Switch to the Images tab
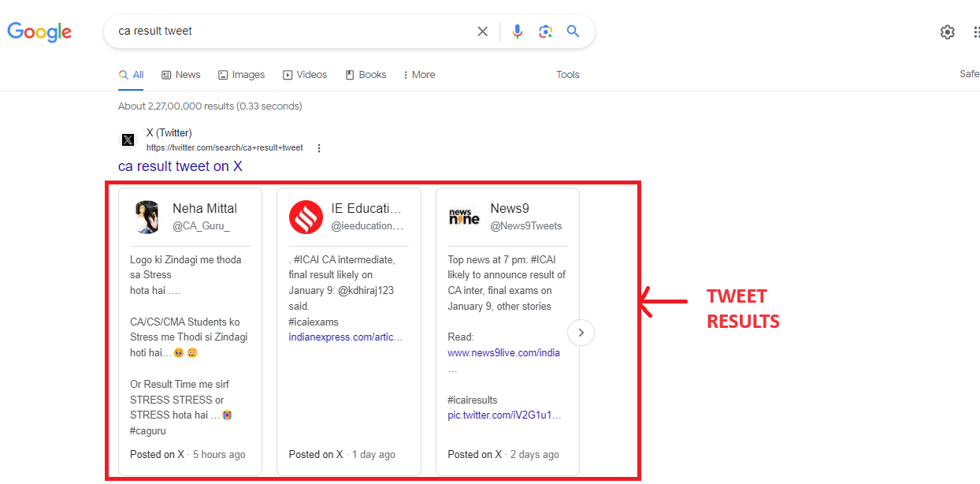 click(x=241, y=75)
